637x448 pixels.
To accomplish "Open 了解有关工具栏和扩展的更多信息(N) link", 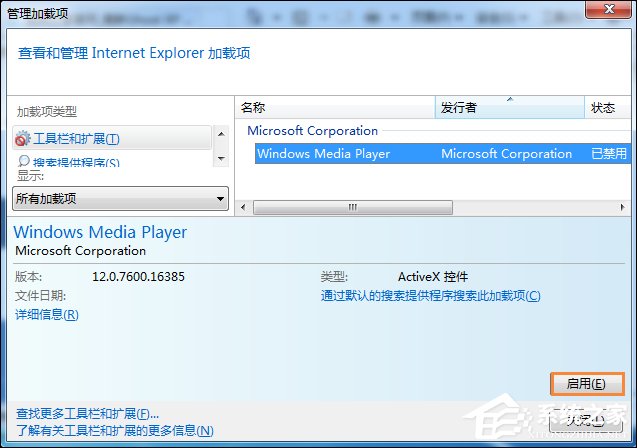I will pyautogui.click(x=114, y=431).
